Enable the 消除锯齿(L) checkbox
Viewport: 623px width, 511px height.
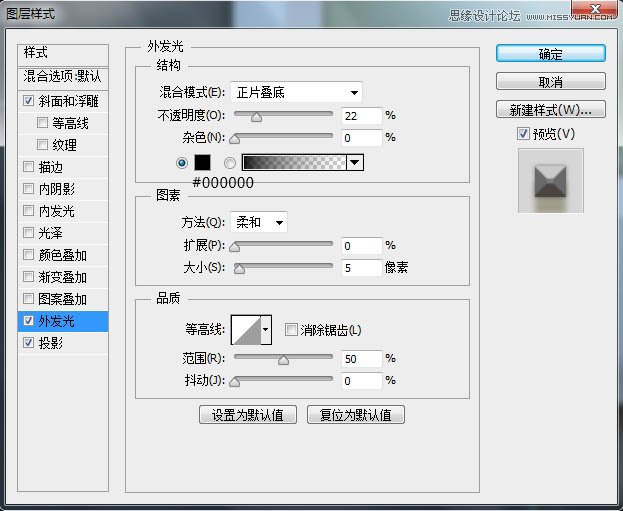click(x=291, y=329)
